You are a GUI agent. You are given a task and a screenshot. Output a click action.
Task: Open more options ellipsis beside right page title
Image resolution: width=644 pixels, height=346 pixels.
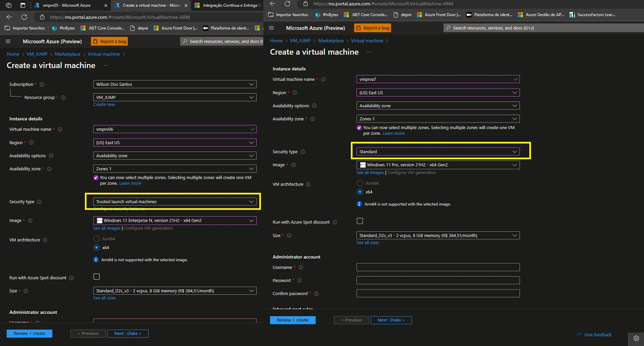pos(369,52)
